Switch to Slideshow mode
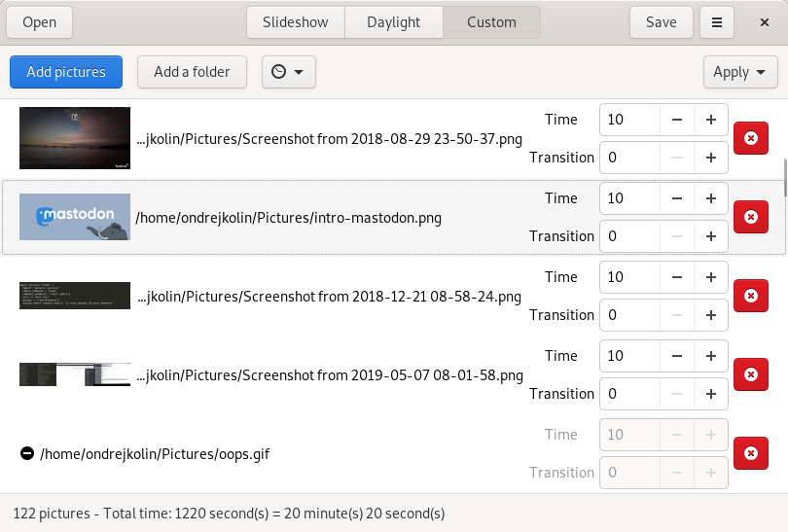The image size is (788, 532). [x=295, y=22]
